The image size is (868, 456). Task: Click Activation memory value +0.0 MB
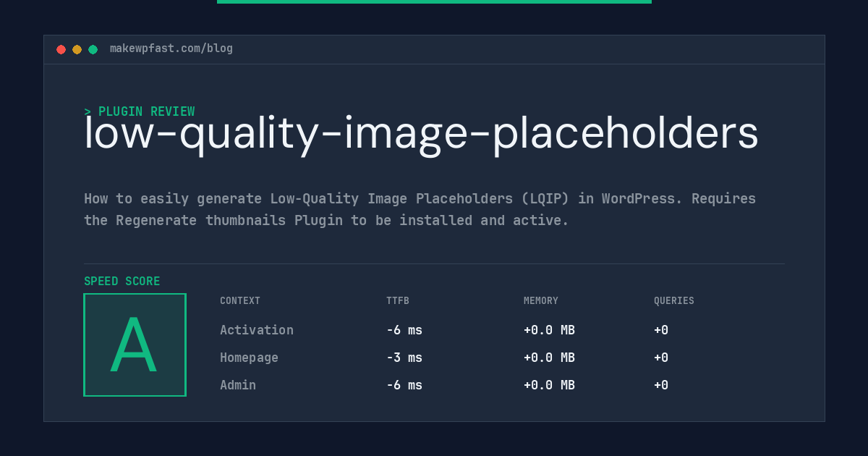[549, 330]
